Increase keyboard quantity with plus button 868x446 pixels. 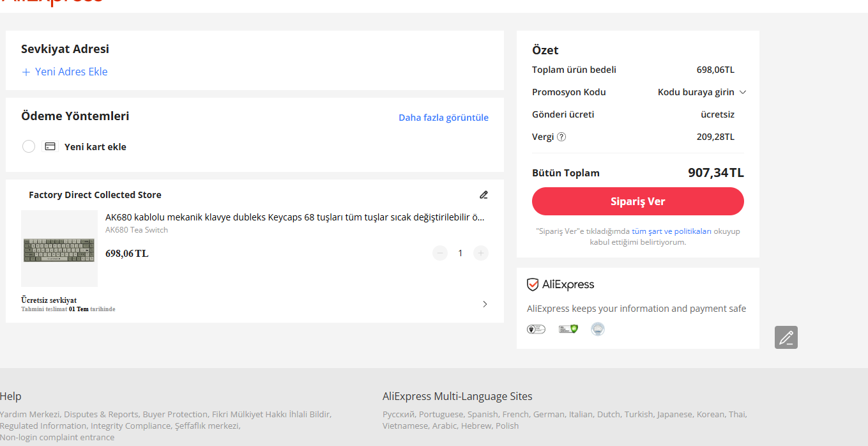[x=481, y=253]
